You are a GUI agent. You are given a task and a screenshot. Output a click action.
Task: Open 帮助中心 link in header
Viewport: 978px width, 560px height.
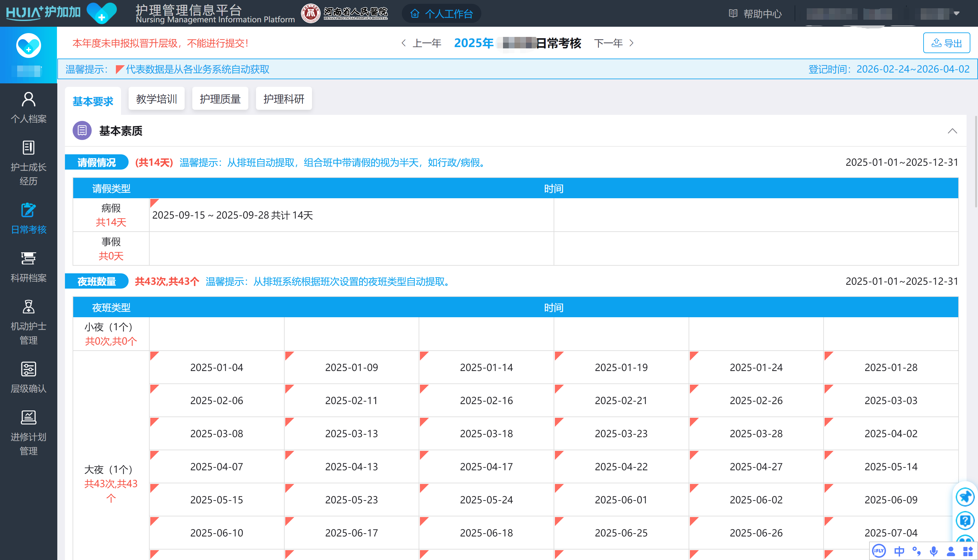pos(755,14)
